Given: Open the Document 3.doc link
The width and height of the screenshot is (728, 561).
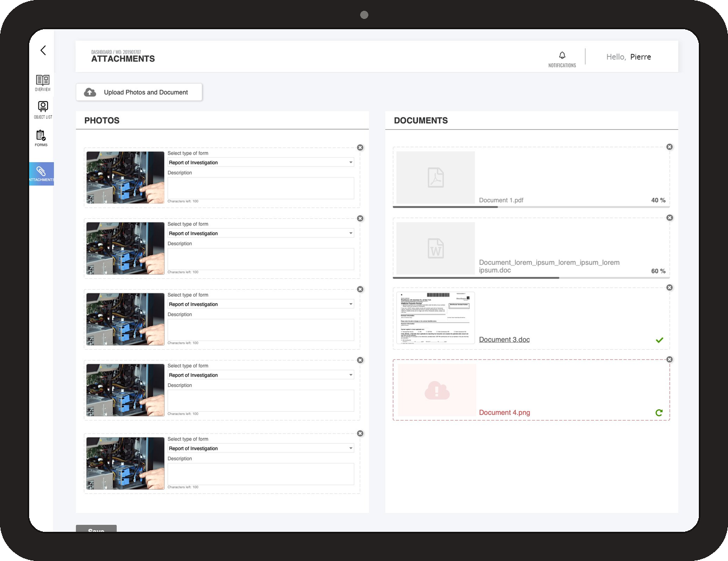Looking at the screenshot, I should tap(504, 339).
